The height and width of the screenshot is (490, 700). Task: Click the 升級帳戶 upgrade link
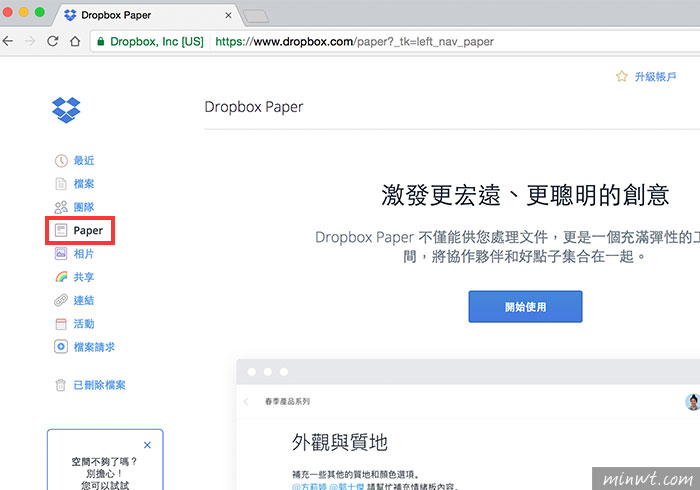tap(655, 77)
